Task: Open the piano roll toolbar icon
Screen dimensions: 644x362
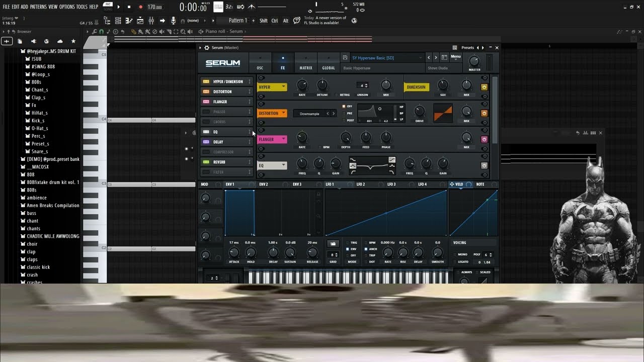Action: tap(129, 21)
